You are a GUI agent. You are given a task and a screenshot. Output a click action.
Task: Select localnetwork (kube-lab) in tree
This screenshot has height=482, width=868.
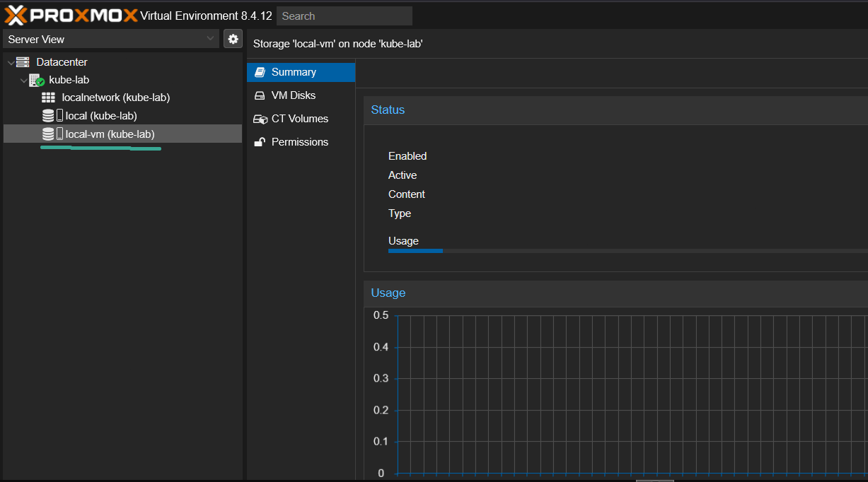116,98
